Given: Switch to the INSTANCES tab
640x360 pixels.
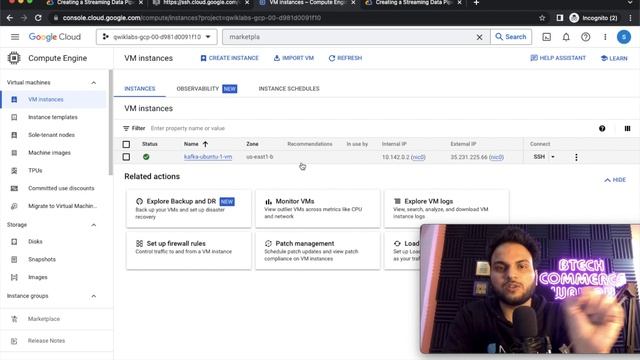Looking at the screenshot, I should (140, 89).
